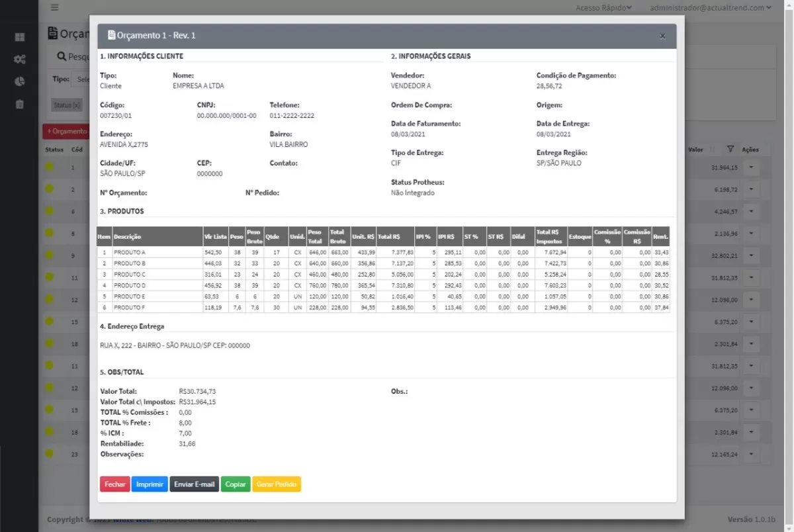Click the seller value VENDEDOR A

[411, 86]
